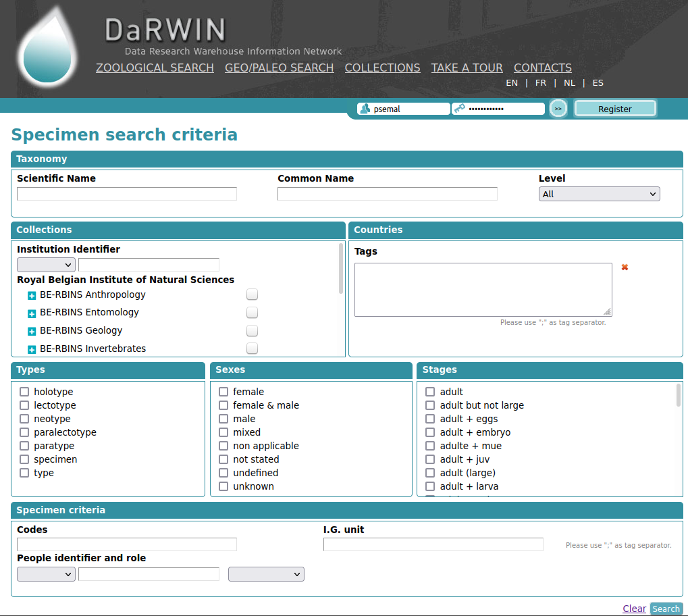Click the red X to clear the Tags box
This screenshot has height=616, width=688.
tap(625, 267)
